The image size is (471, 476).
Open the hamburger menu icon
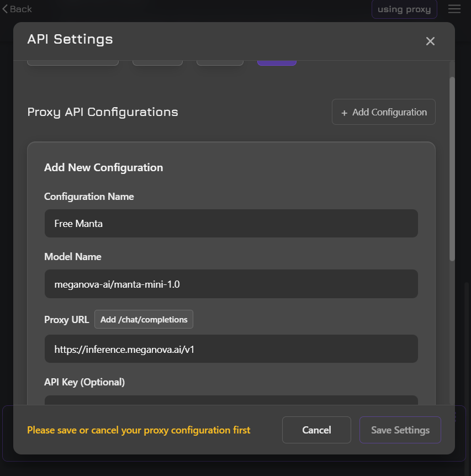[x=454, y=9]
